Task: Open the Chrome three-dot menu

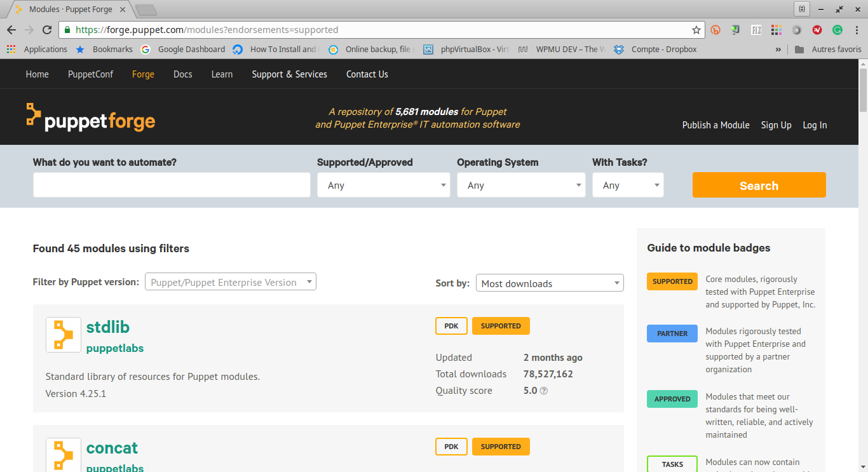Action: [857, 30]
